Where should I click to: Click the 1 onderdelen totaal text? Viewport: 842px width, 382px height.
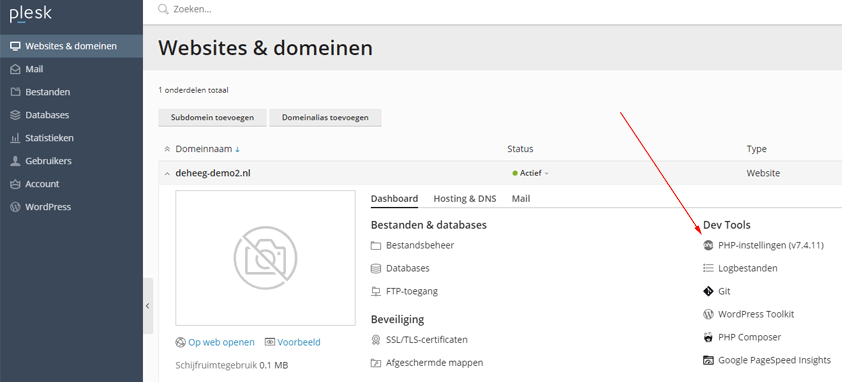[x=193, y=90]
